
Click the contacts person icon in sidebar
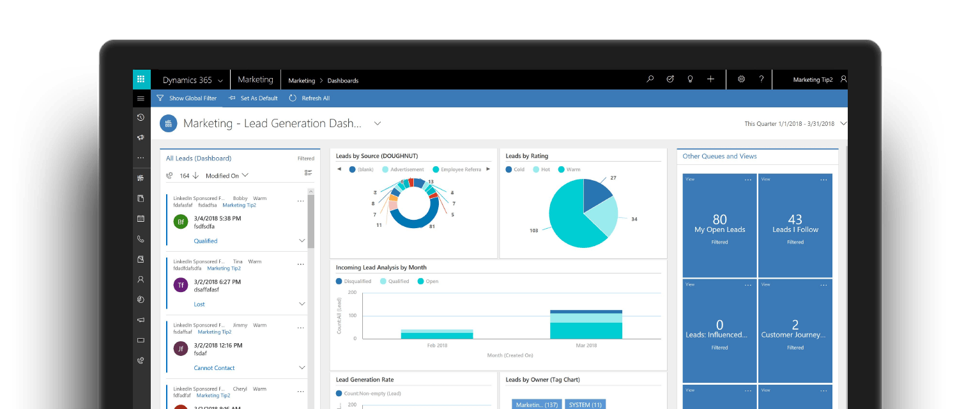(141, 279)
